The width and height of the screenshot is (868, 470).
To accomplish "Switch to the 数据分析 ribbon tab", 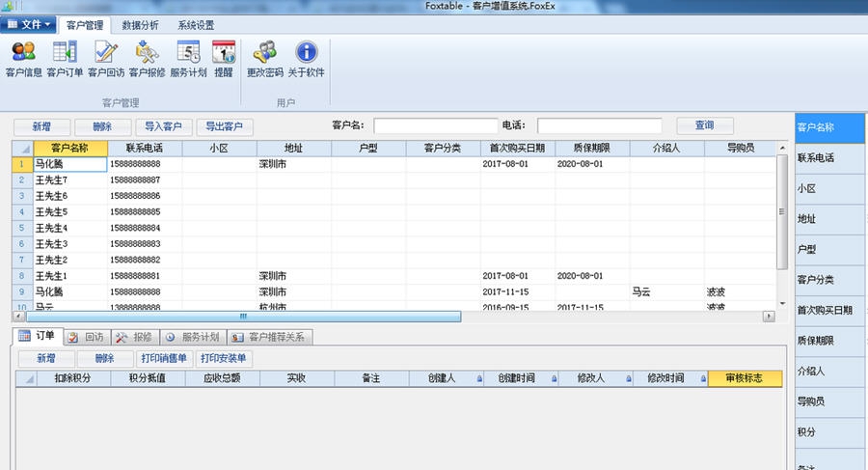I will (140, 25).
